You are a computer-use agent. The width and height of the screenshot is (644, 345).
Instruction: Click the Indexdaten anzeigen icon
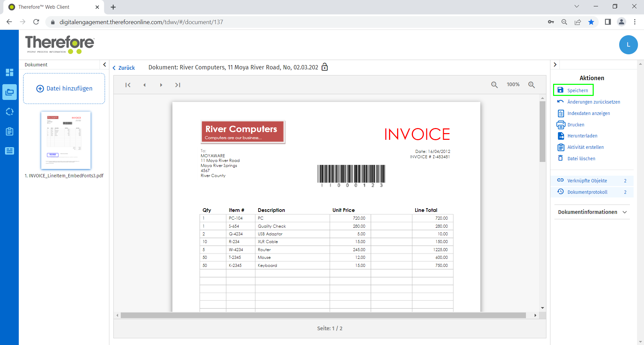[x=560, y=113]
